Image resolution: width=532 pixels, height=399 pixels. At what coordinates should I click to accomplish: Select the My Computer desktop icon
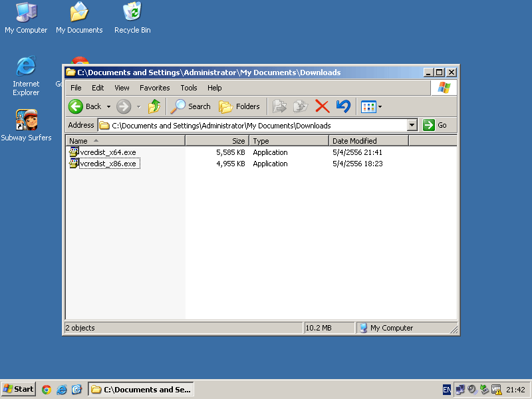[x=26, y=18]
